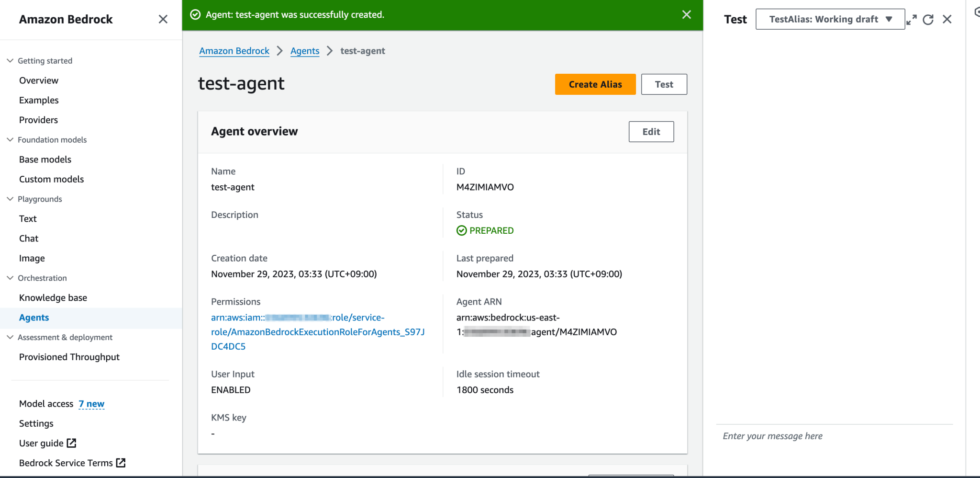
Task: Click the Create Alias button
Action: click(595, 84)
